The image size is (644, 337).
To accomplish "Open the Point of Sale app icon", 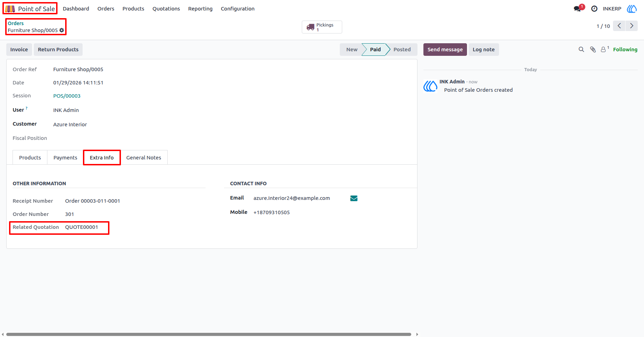I will (10, 9).
